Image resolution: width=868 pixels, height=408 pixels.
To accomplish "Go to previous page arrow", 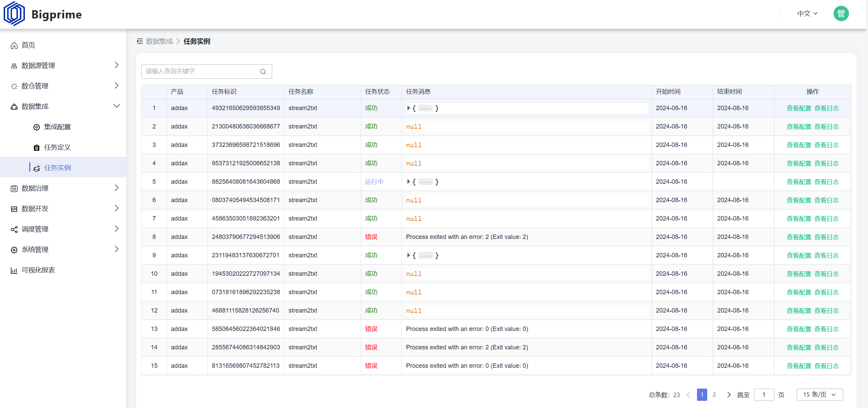I will (688, 395).
